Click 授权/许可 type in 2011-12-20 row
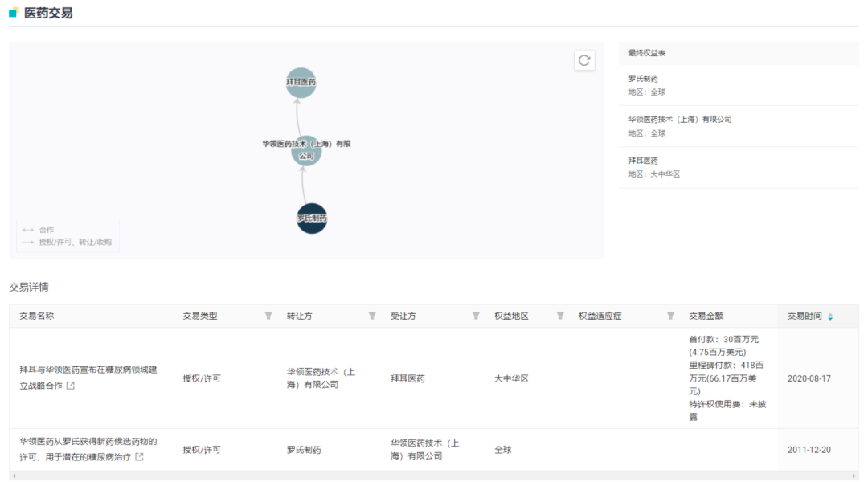Screen dimensions: 868x482 coord(202,450)
